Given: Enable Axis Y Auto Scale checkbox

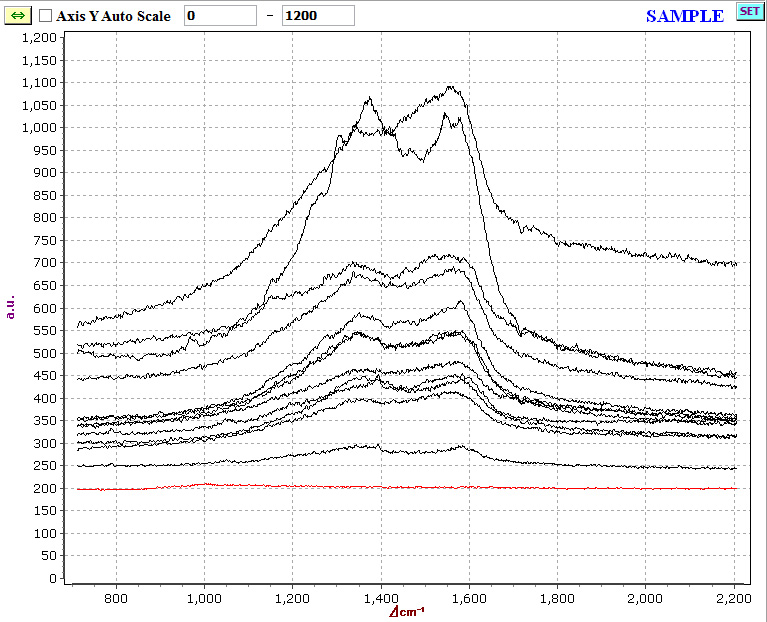Looking at the screenshot, I should (46, 16).
